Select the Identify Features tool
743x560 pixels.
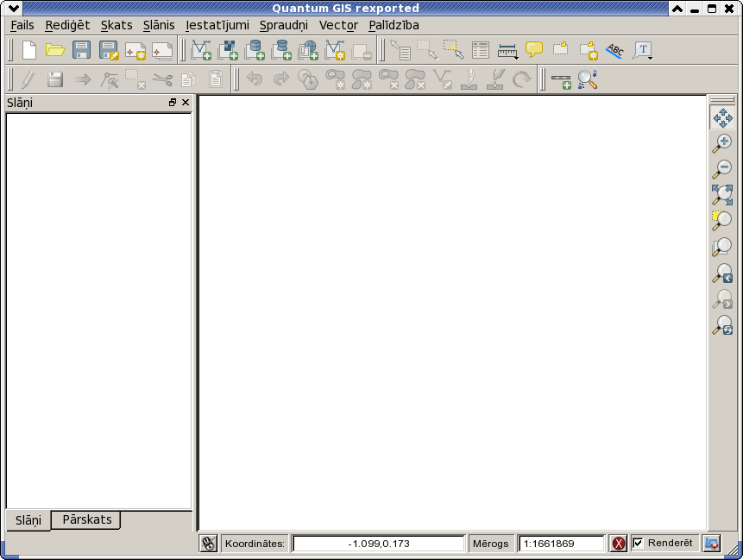point(400,50)
